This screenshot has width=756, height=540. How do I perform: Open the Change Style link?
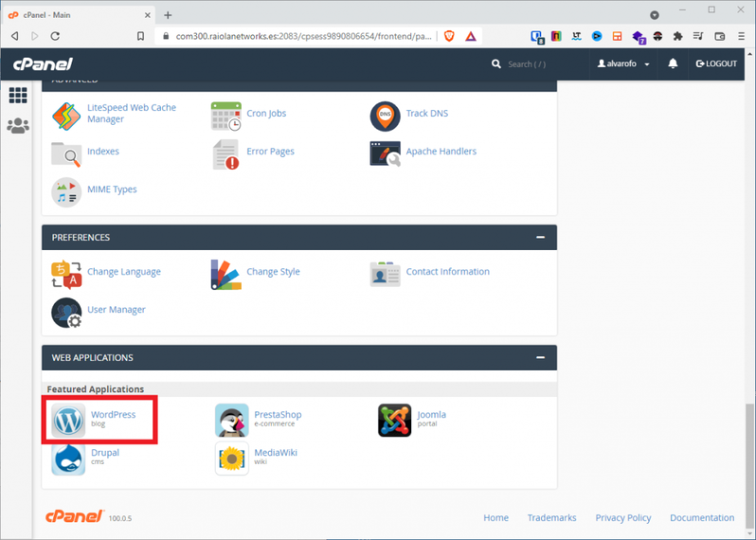tap(274, 272)
